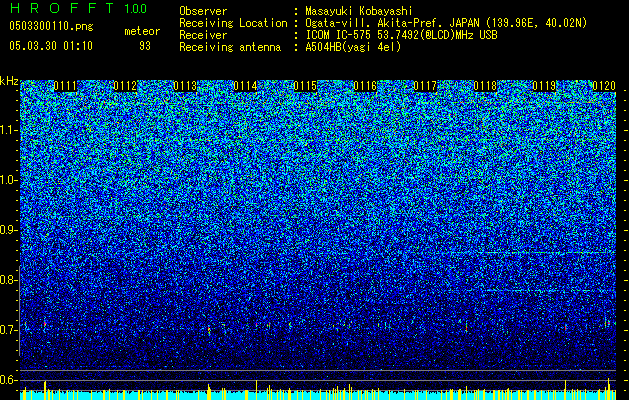The height and width of the screenshot is (400, 629).
Task: Click the date stamp 05.03.30 01:10
Action: pos(51,46)
